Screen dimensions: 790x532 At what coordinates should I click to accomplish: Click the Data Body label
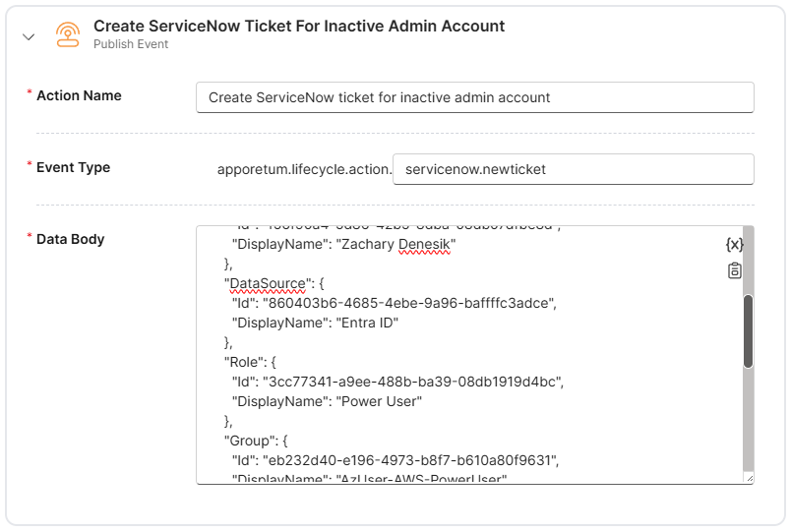click(70, 239)
